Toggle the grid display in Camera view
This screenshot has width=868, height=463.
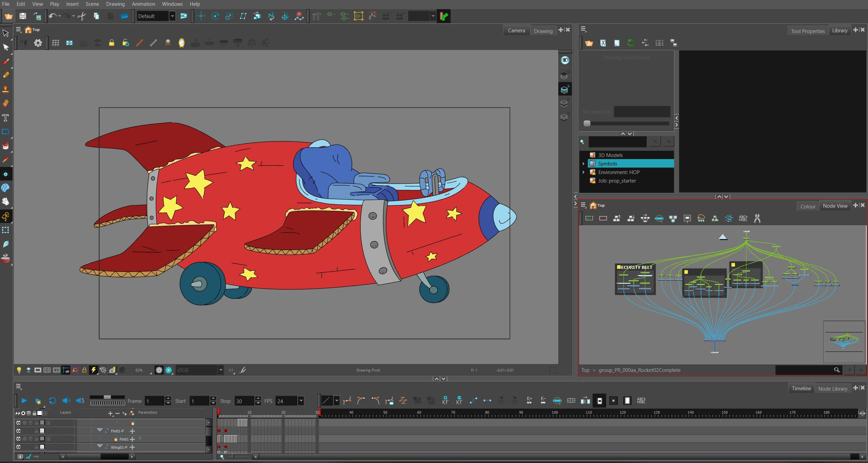[55, 43]
